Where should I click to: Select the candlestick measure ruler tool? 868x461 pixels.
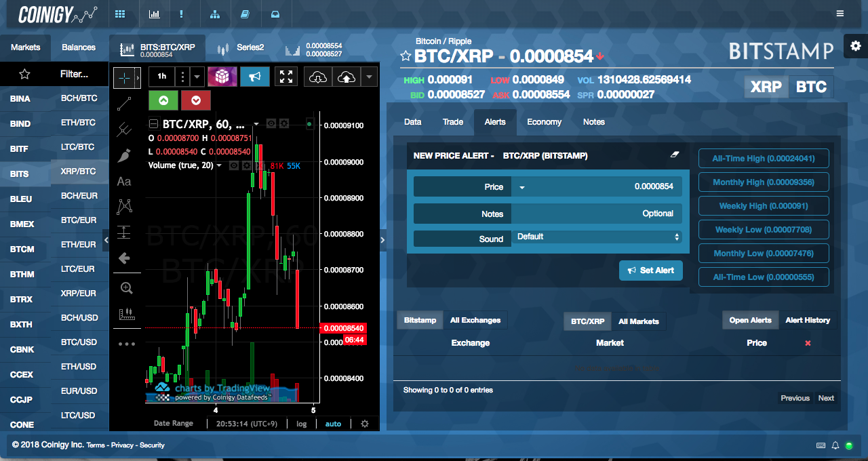(126, 314)
